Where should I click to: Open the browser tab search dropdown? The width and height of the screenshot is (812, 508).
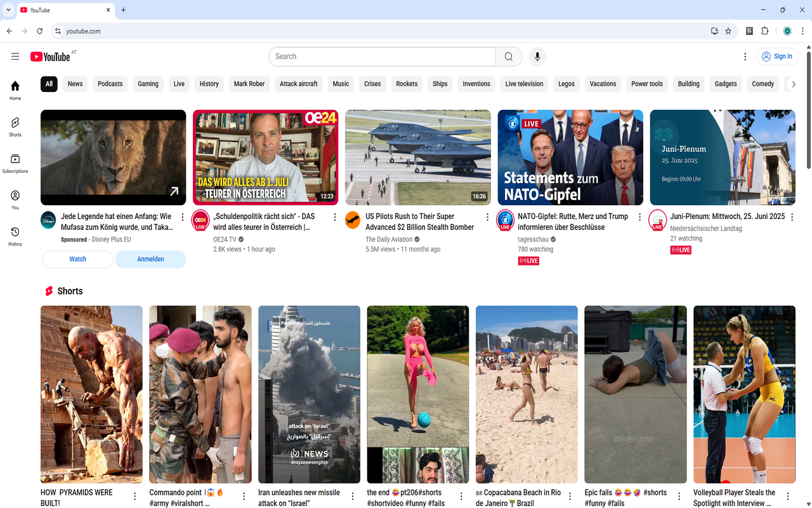8,10
